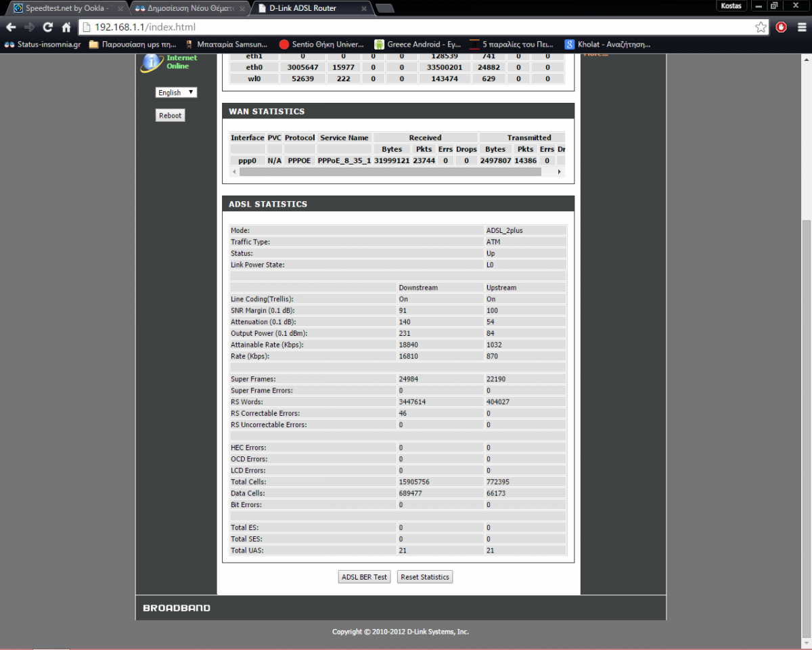Close the D-Link ADSL Router tab

point(364,8)
